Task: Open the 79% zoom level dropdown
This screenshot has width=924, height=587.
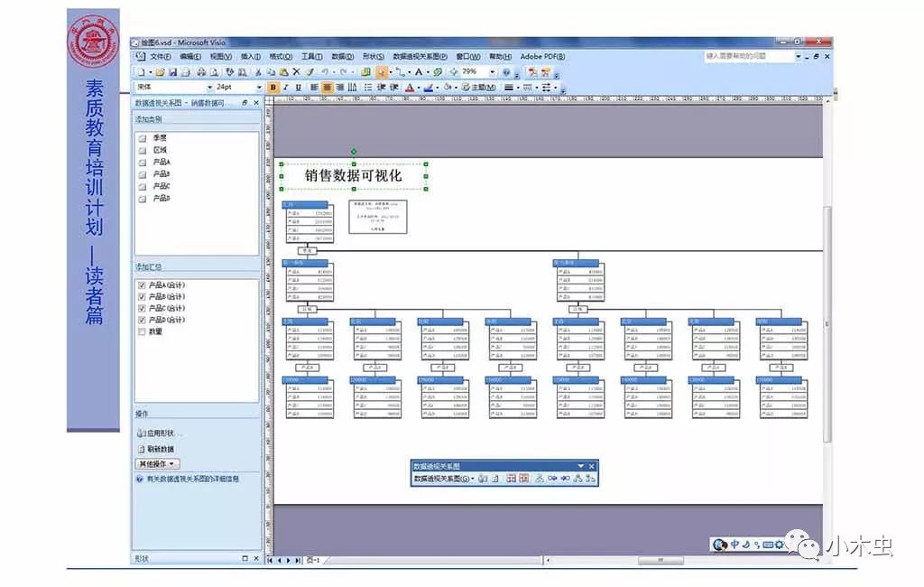Action: point(492,72)
